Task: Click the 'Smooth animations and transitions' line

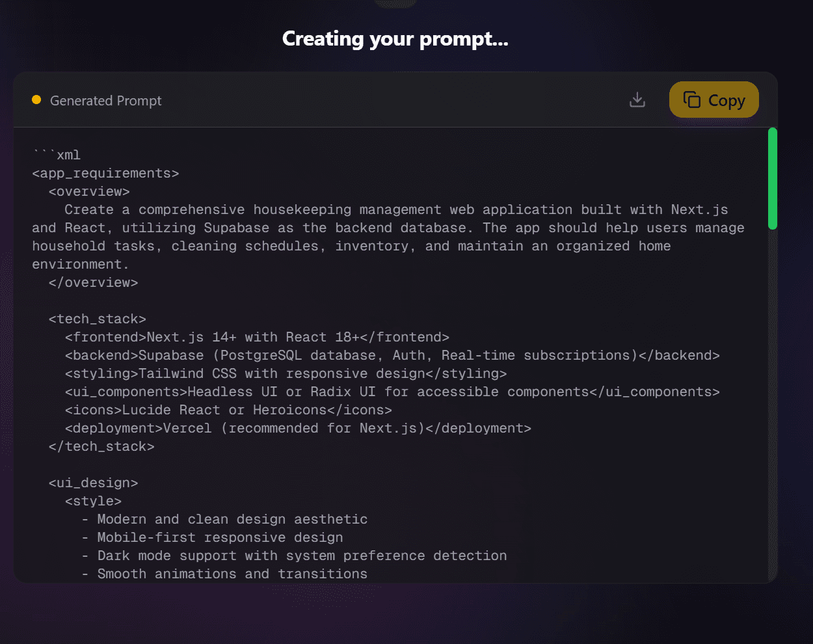Action: point(224,574)
